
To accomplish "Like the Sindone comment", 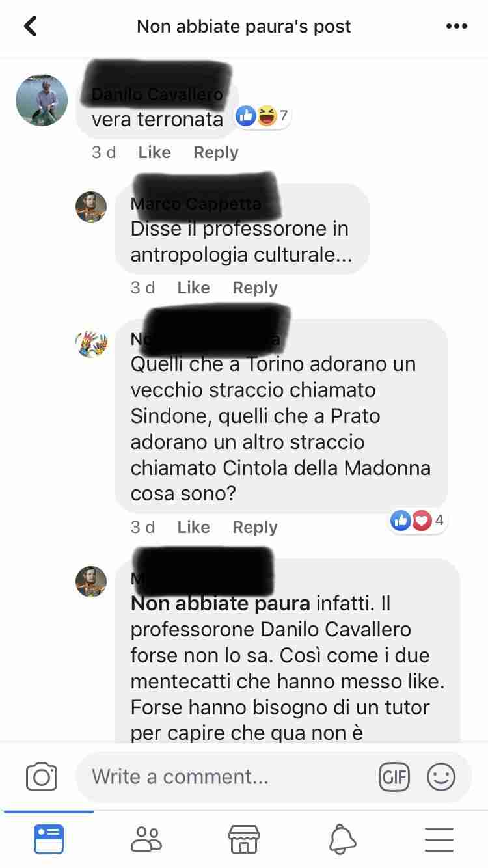I will click(x=193, y=527).
